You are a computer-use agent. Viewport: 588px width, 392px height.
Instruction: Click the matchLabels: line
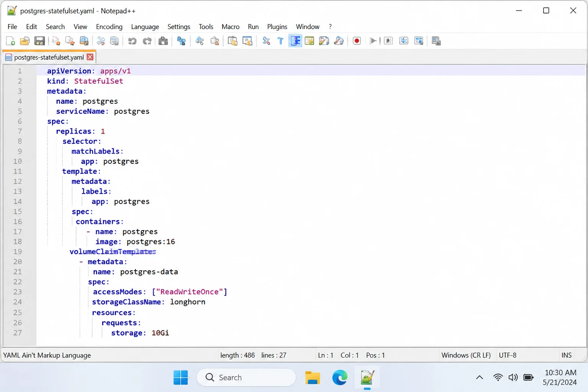tap(97, 151)
